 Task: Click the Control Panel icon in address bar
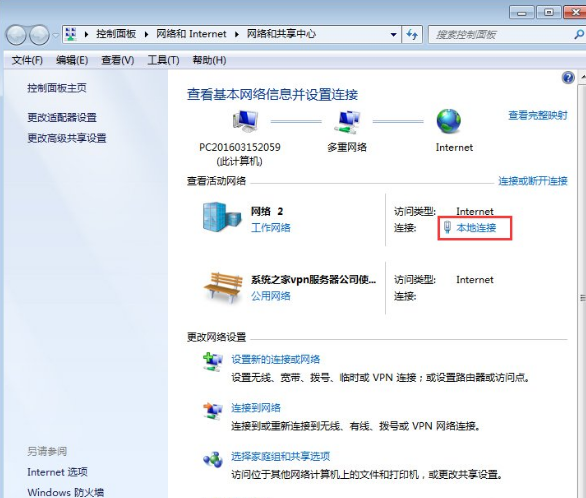71,34
